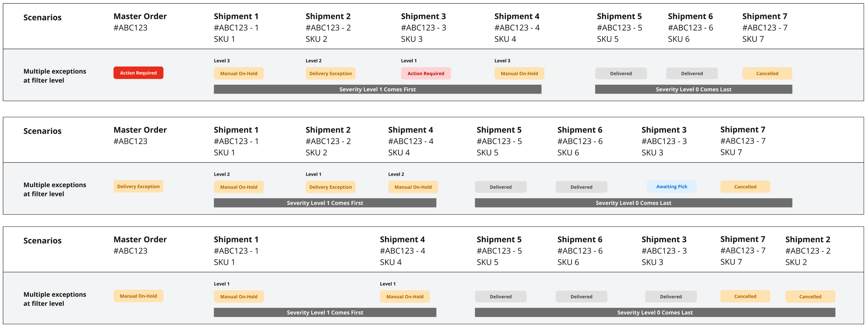This screenshot has width=868, height=328.
Task: Click Delivery Exception badge in first scenario
Action: pos(330,73)
